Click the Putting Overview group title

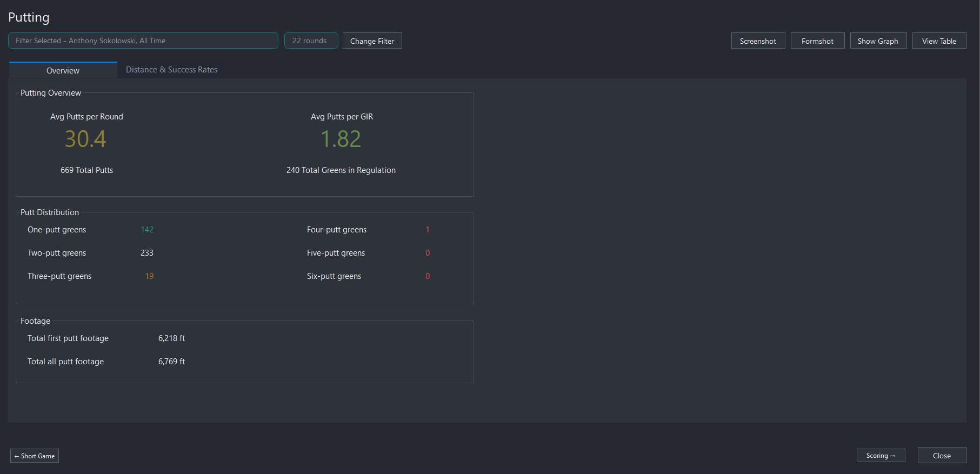51,93
